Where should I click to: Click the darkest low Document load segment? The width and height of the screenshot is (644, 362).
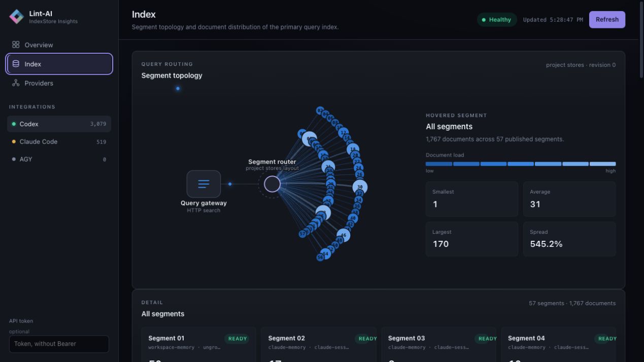[x=439, y=164]
